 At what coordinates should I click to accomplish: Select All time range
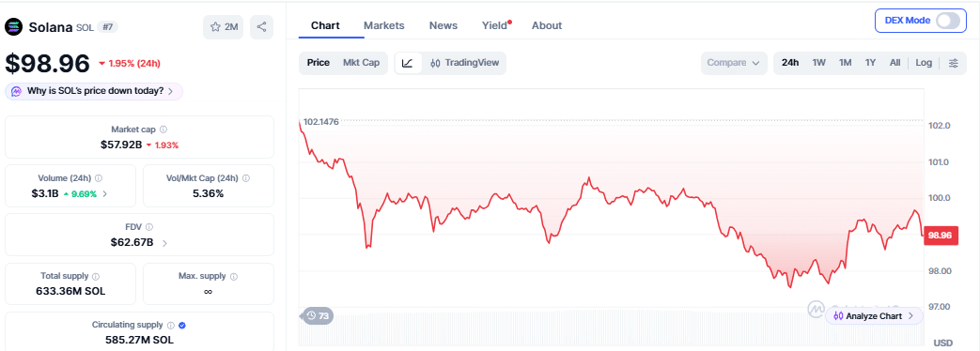(x=895, y=63)
